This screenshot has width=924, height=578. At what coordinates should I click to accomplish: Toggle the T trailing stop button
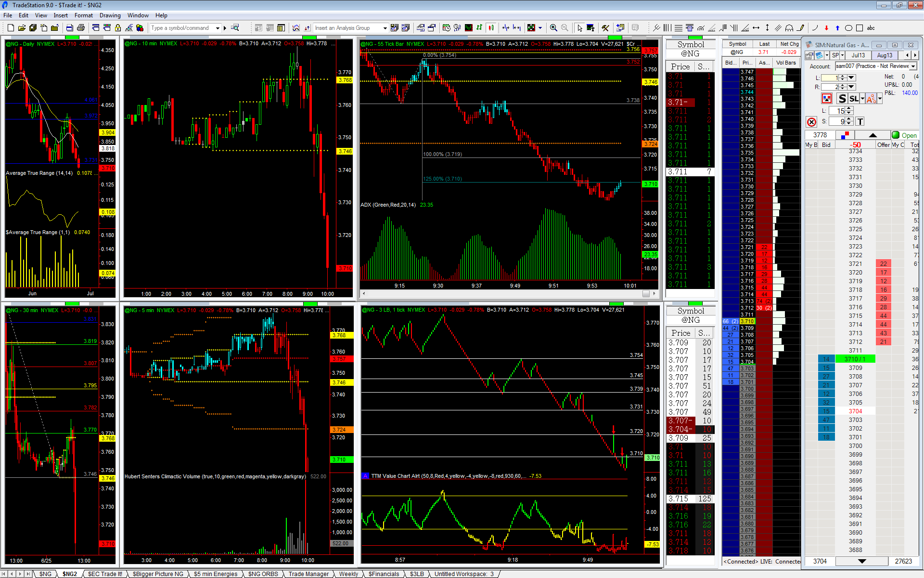[860, 122]
